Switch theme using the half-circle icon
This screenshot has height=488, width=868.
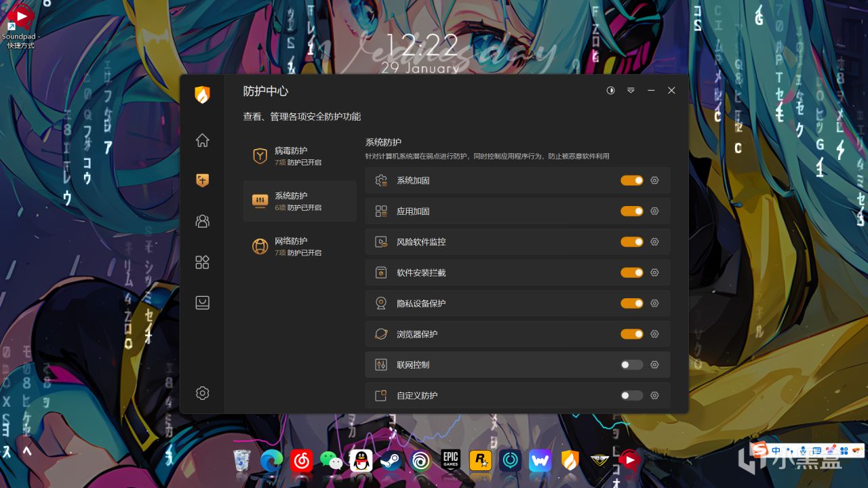[x=610, y=90]
